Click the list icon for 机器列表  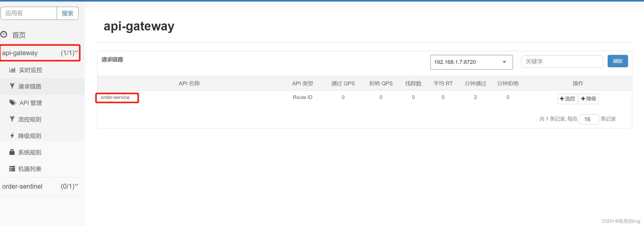[12, 169]
